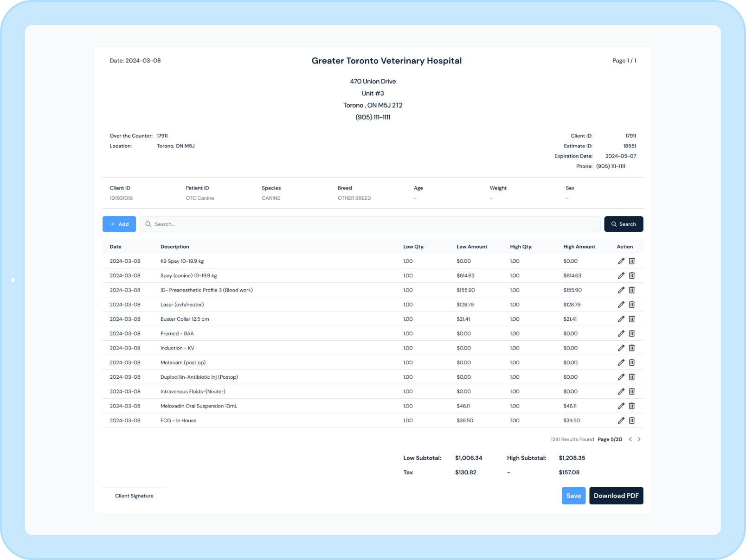Go to the previous results page
Screen dimensions: 746x560
click(630, 439)
